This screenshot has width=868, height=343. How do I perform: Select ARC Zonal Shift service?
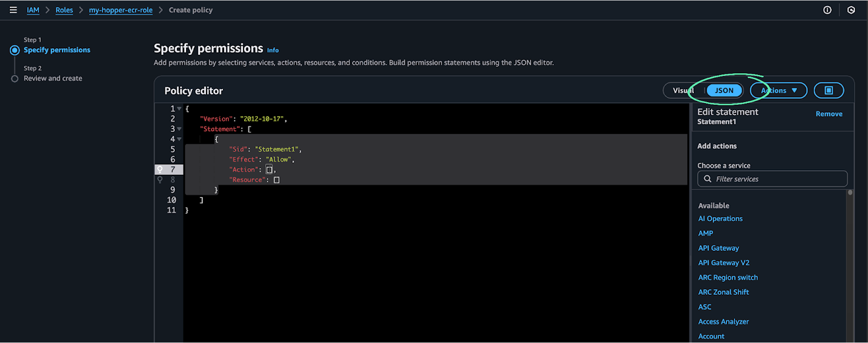[x=723, y=292]
